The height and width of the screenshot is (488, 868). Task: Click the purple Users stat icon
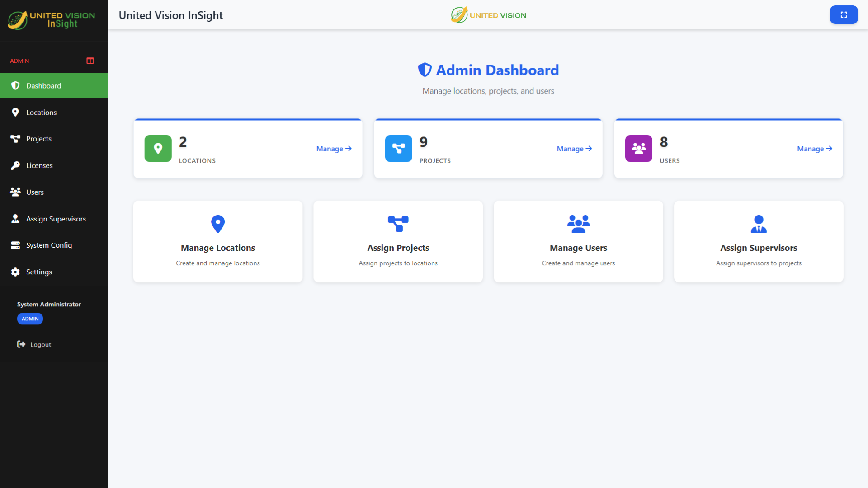(x=639, y=148)
